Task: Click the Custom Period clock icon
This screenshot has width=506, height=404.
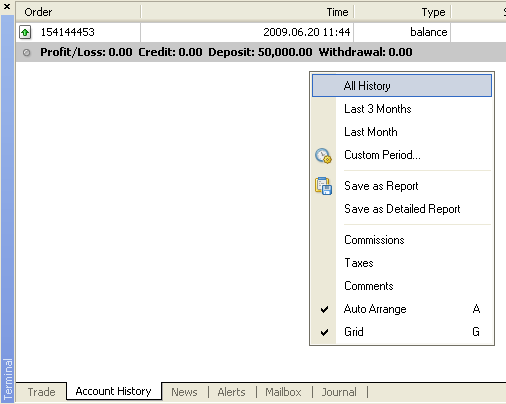Action: [x=323, y=156]
